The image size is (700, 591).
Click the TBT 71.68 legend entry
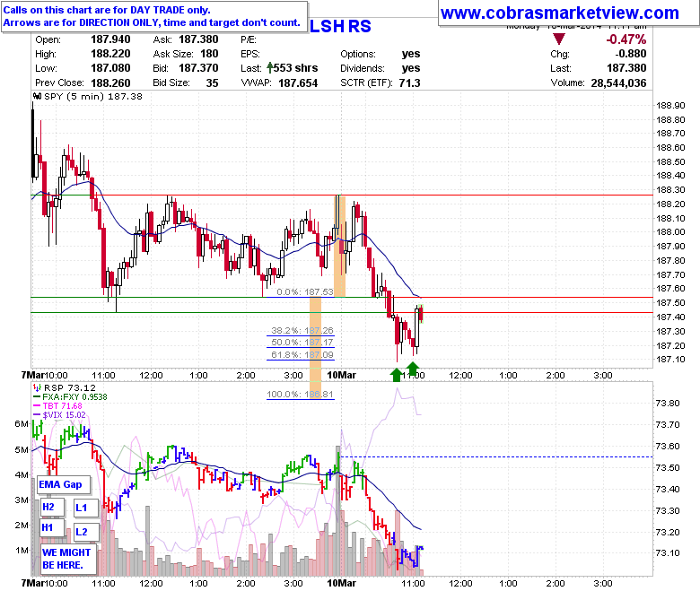click(62, 405)
